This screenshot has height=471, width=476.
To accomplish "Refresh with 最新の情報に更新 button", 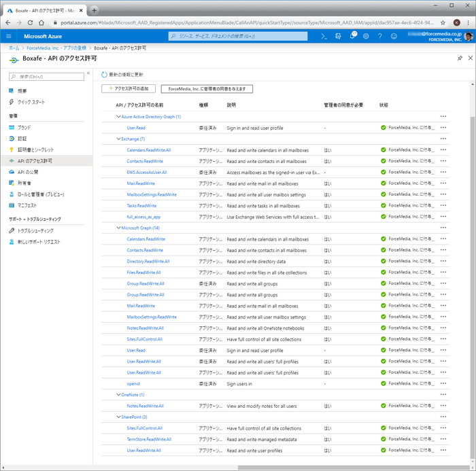I will [x=122, y=74].
